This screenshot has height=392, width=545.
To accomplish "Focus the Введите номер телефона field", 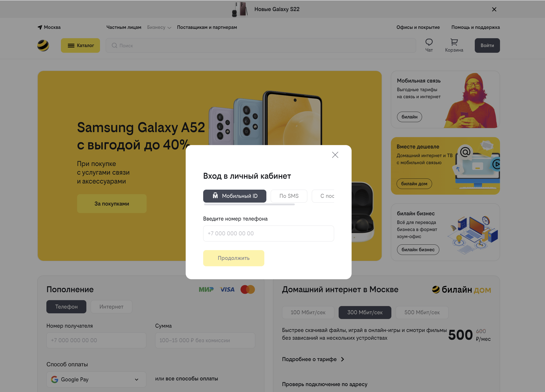I will coord(268,233).
